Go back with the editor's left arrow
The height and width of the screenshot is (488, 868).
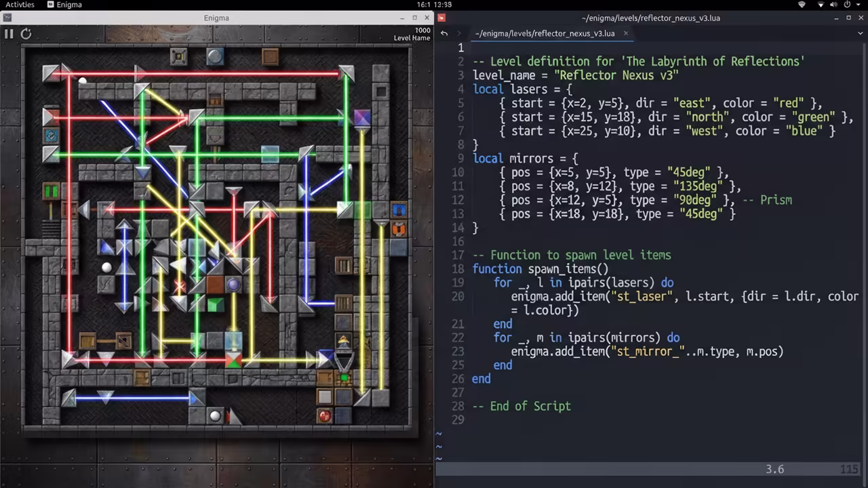(x=444, y=33)
